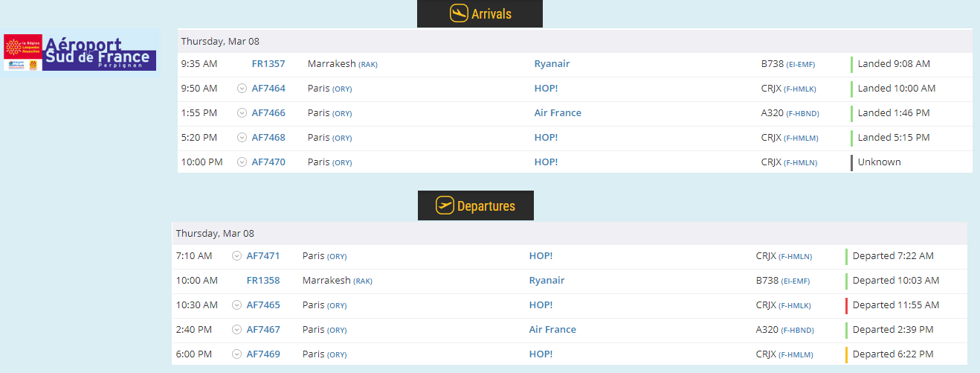
Task: Click scheduled time '10:00 PM' in arrivals
Action: [x=202, y=162]
